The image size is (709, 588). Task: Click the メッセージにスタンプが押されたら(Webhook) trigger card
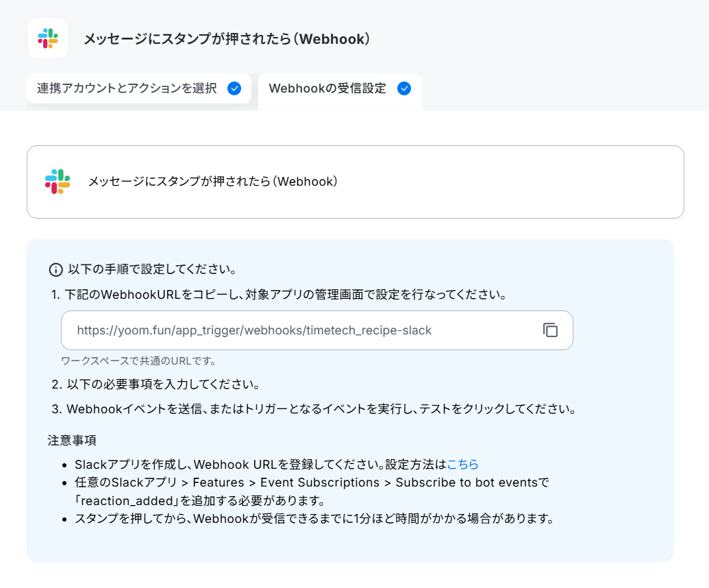[x=356, y=182]
